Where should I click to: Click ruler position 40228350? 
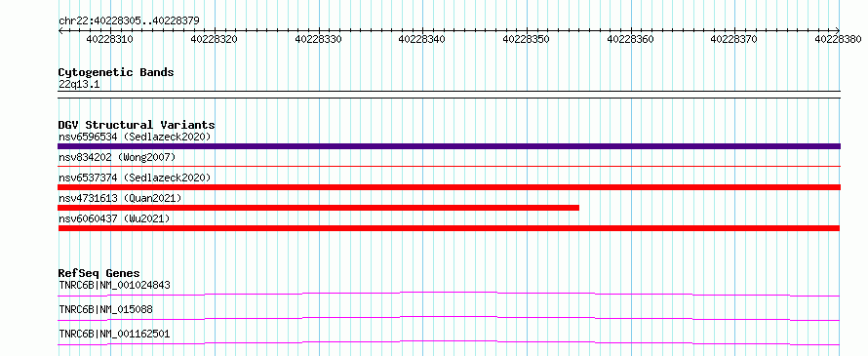tap(527, 39)
